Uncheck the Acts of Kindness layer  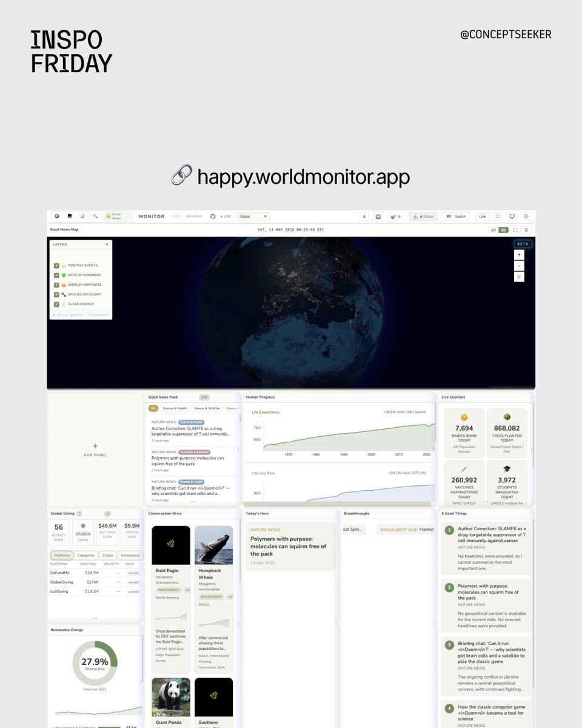(x=56, y=275)
